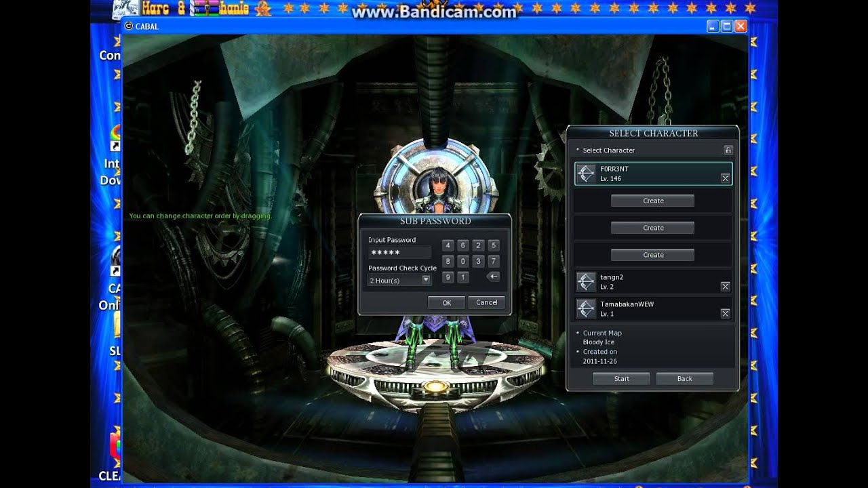Click keypad digit 9 button
This screenshot has height=488, width=868.
pyautogui.click(x=448, y=277)
